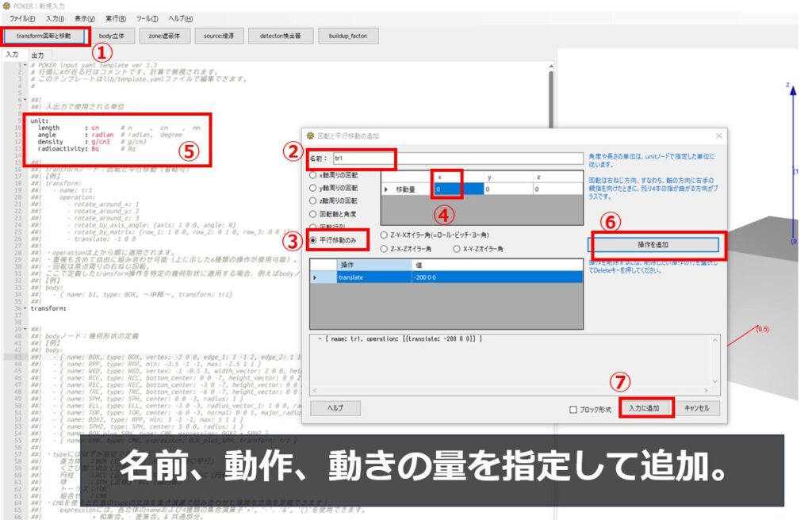Click the editor vertical scrollbar thumb

pos(550,101)
